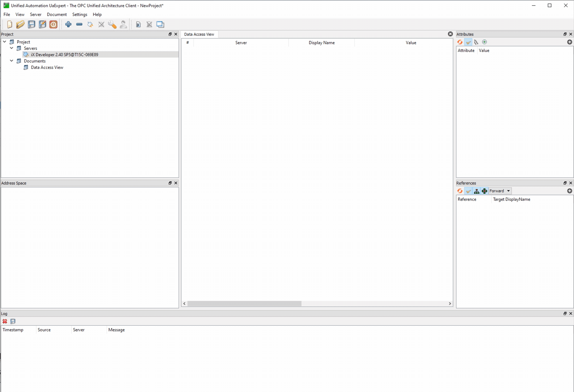This screenshot has height=392, width=574.
Task: Click the Remove Server minus button
Action: coord(79,24)
